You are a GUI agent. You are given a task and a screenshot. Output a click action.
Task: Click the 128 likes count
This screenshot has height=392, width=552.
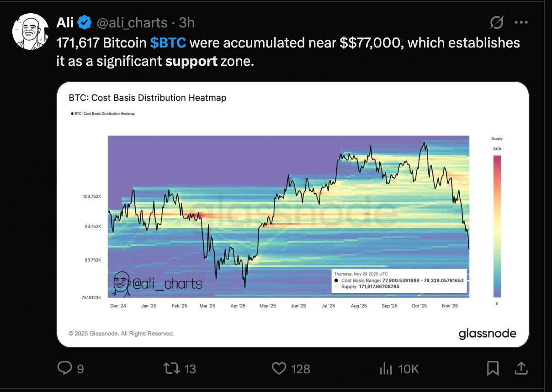pos(300,369)
